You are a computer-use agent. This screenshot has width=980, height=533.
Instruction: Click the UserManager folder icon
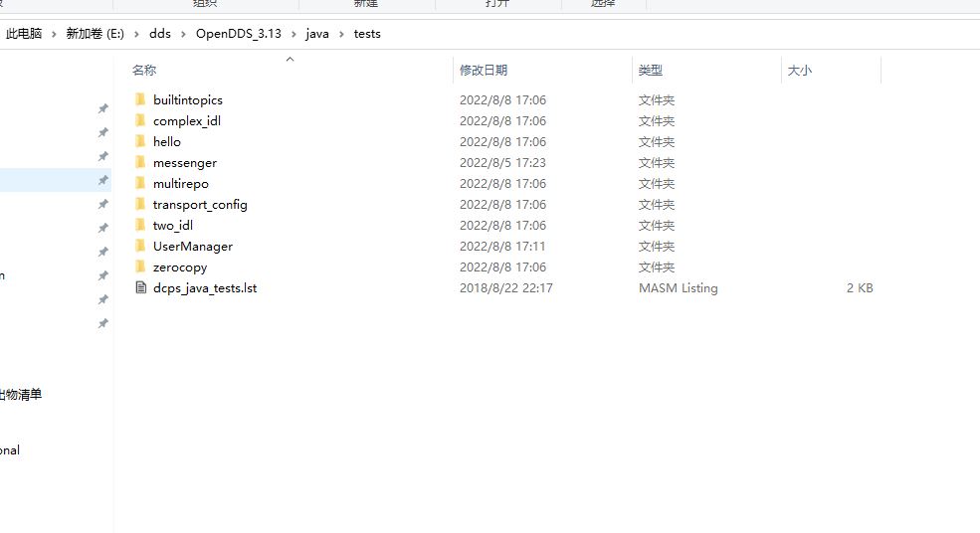click(140, 246)
